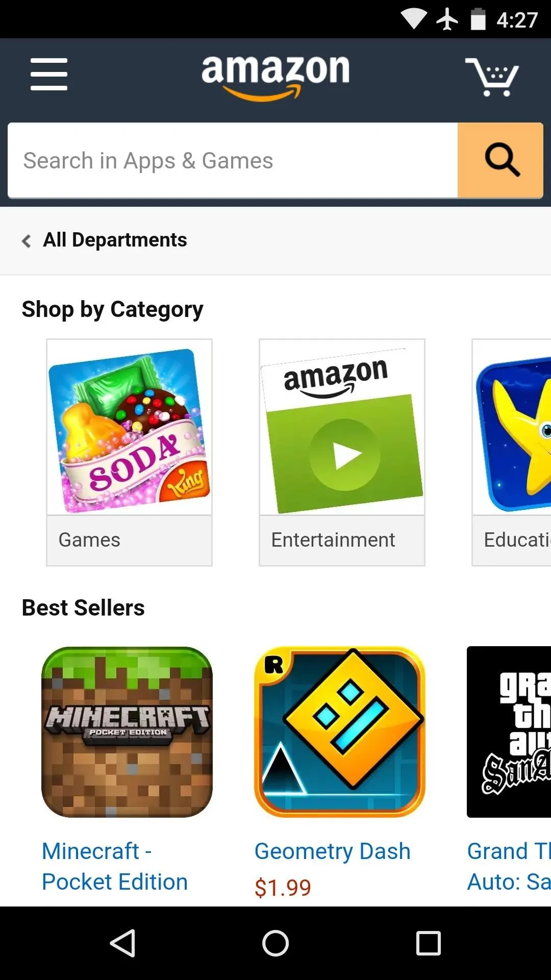
Task: Tap the Geometry Dash app icon
Action: [340, 732]
